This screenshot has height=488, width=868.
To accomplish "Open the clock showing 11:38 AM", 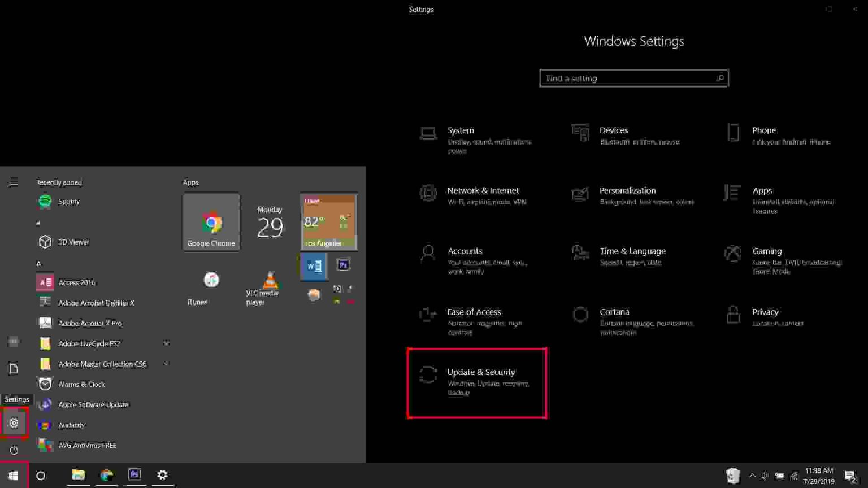I will (x=819, y=476).
